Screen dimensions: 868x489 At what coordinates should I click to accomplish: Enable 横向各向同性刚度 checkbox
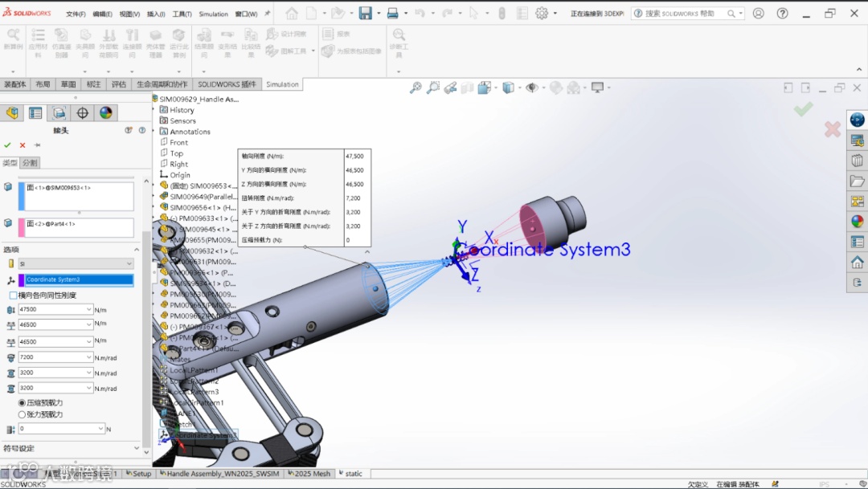pyautogui.click(x=14, y=295)
